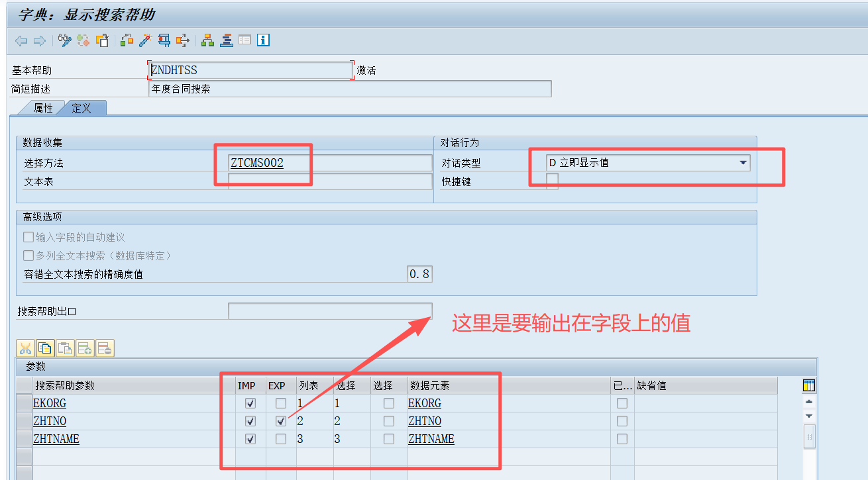Switch to the 定义 tab
This screenshot has height=480, width=868.
point(81,108)
